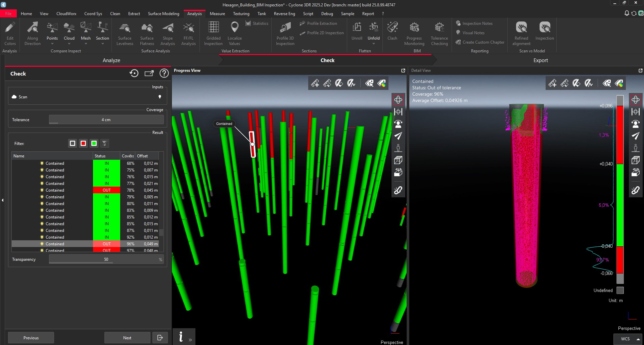Toggle the green IN filter
Viewport: 644px width, 345px height.
click(x=94, y=143)
